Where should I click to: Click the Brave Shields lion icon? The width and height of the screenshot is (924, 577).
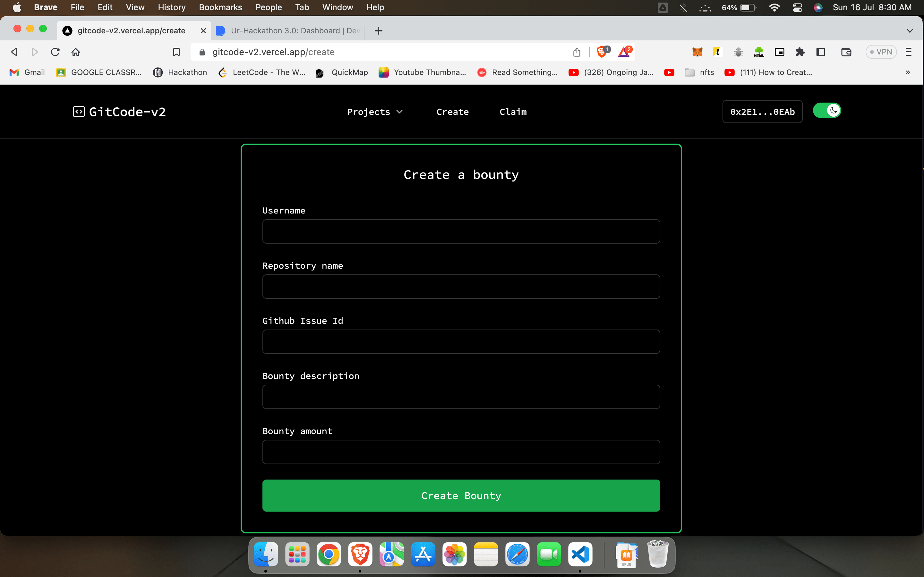[602, 52]
